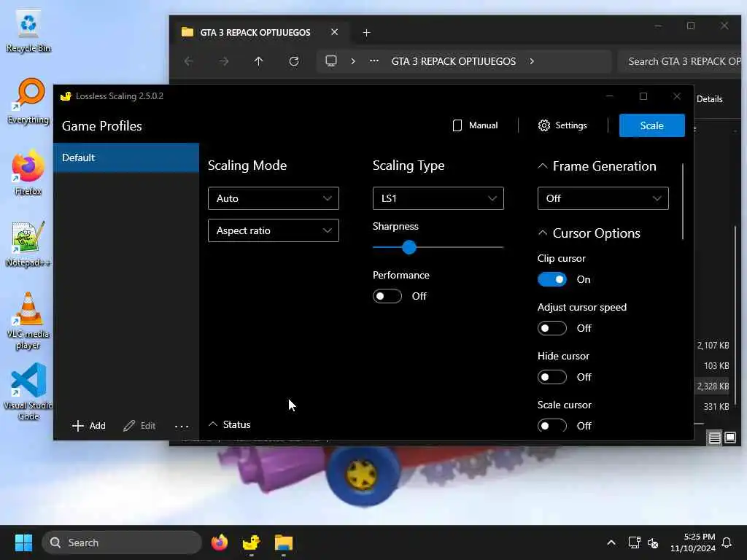
Task: Open the Scaling Type LS1 dropdown
Action: (x=438, y=198)
